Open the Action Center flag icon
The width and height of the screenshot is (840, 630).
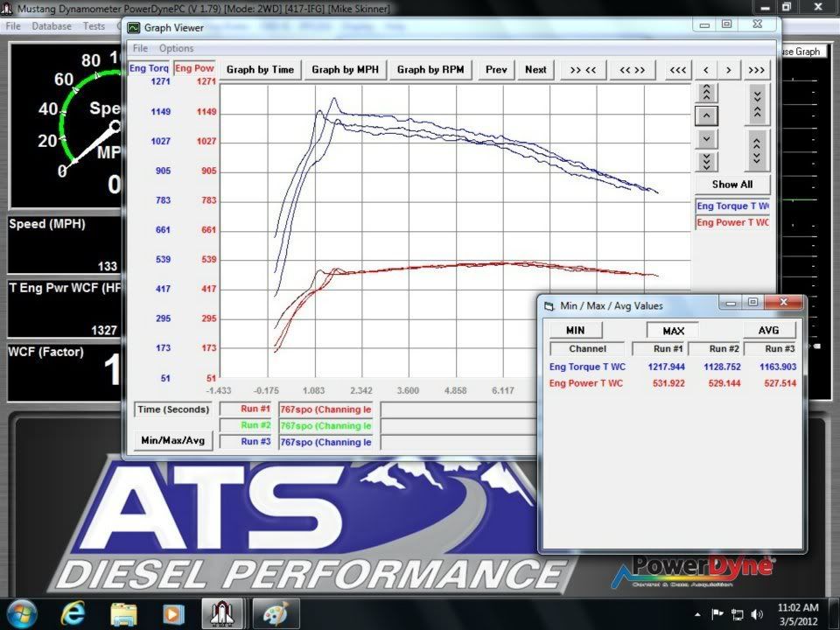717,614
